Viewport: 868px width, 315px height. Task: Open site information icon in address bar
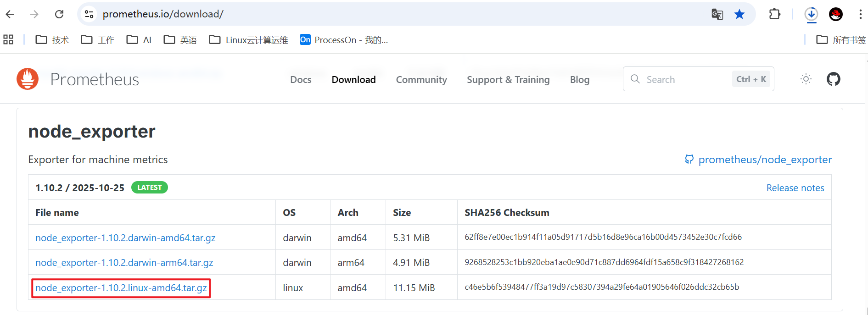pos(89,14)
